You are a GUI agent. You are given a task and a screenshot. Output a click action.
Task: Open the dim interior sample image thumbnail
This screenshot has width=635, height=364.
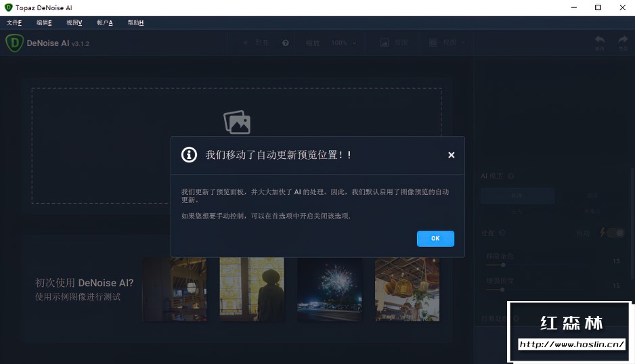(x=175, y=290)
